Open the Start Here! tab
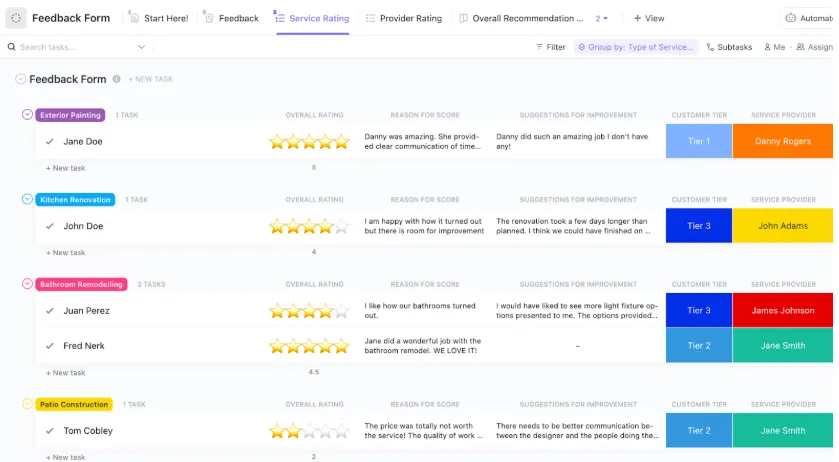 [158, 18]
